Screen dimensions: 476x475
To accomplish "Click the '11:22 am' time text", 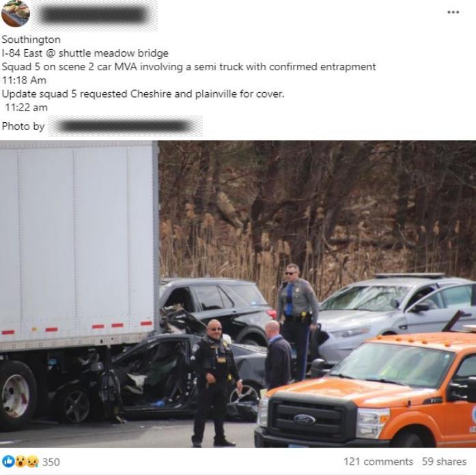I will (x=26, y=107).
